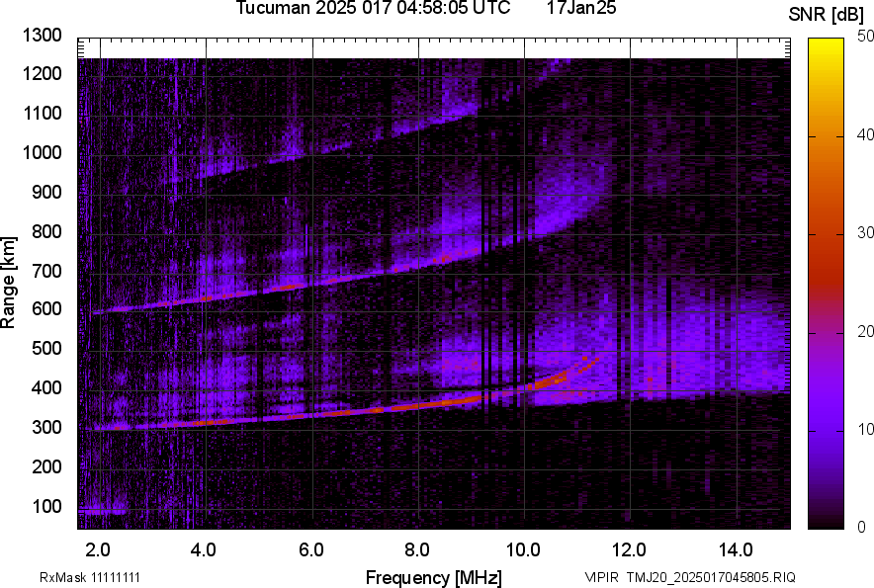The height and width of the screenshot is (588, 874).
Task: Click the 'RxMask 11111111' footer text
Action: pos(90,577)
